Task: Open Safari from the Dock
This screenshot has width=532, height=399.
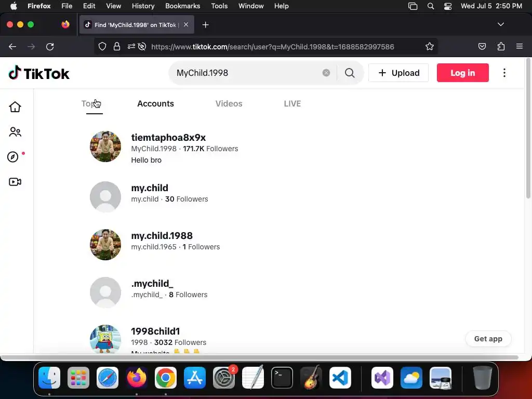Action: 108,378
